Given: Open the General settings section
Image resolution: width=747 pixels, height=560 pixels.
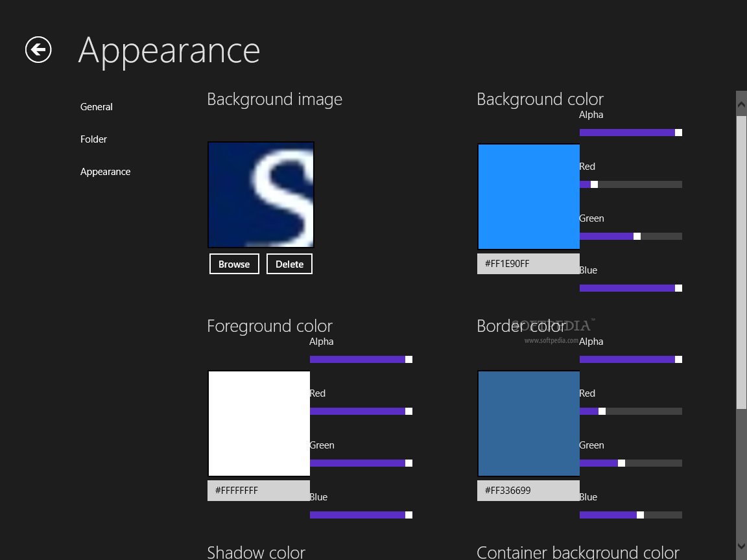Looking at the screenshot, I should pyautogui.click(x=96, y=107).
